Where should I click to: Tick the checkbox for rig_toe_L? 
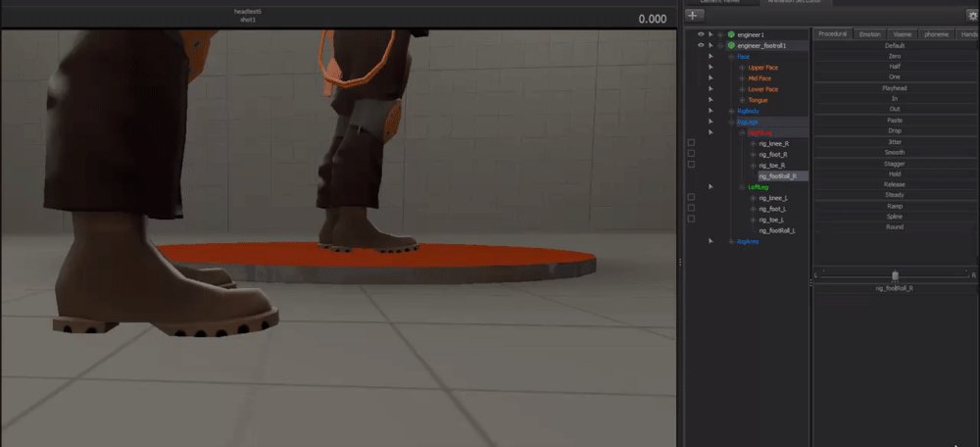[691, 219]
